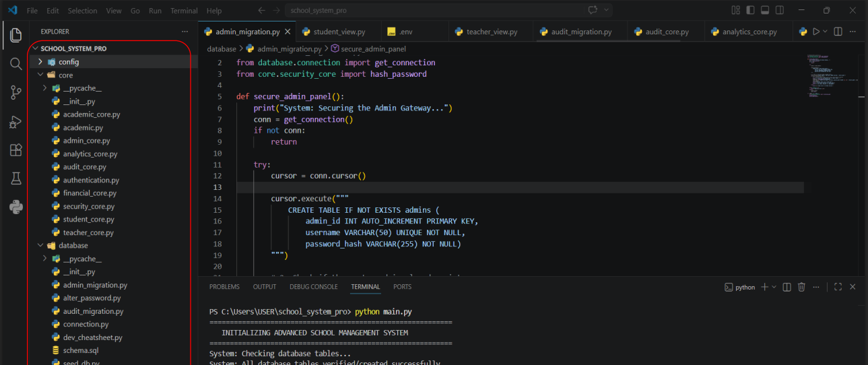Split the terminal
The height and width of the screenshot is (365, 868).
coord(787,287)
